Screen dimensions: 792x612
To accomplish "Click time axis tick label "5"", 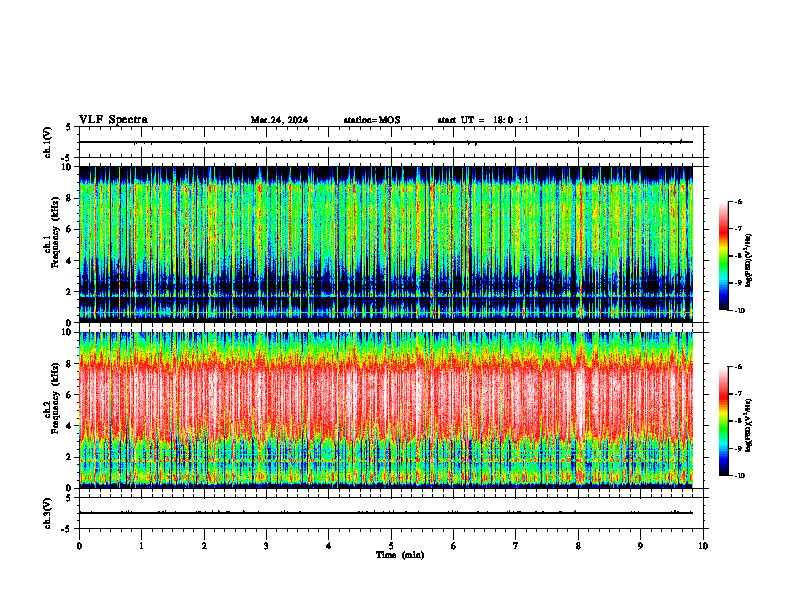I will click(x=391, y=546).
